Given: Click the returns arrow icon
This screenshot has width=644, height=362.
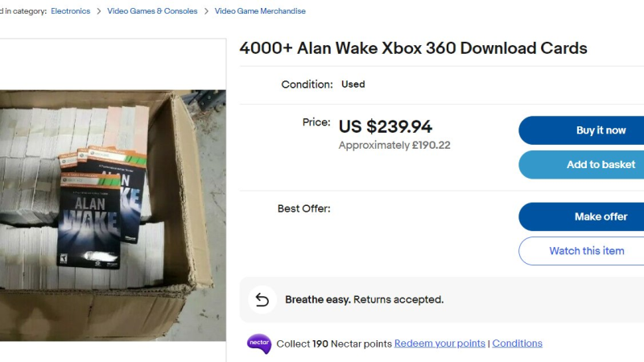Looking at the screenshot, I should [x=262, y=299].
